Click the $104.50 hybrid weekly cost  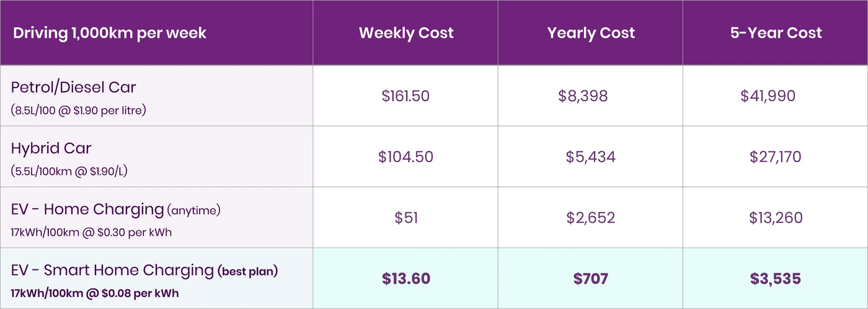coord(406,156)
